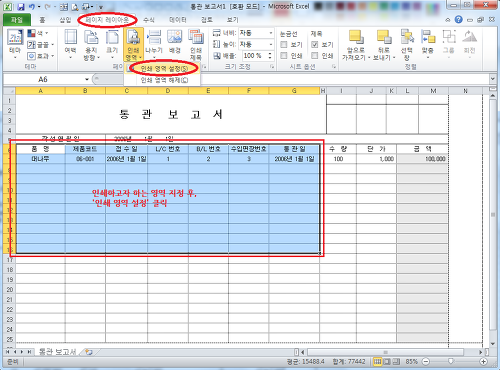Screen dimensions: 500x370
Task: Click the insert new worksheet tab icon
Action: [89, 352]
